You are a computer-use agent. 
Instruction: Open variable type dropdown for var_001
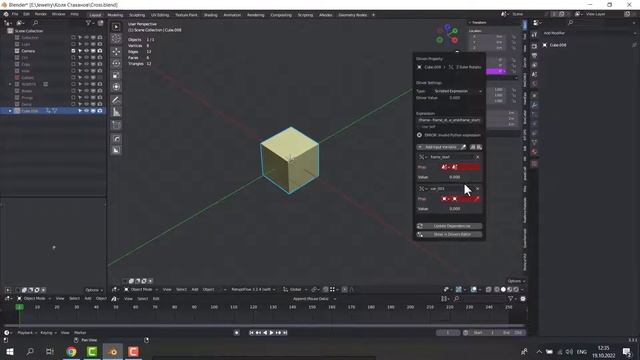point(423,189)
